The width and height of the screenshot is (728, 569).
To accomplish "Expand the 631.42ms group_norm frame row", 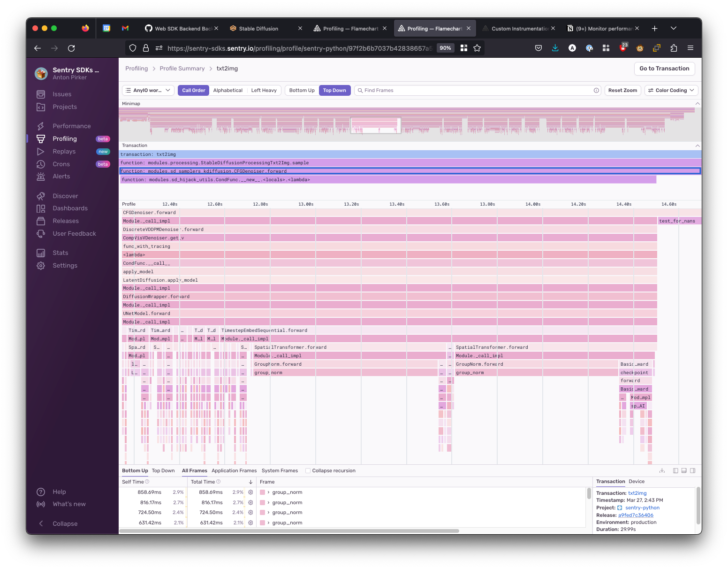I will (x=268, y=523).
